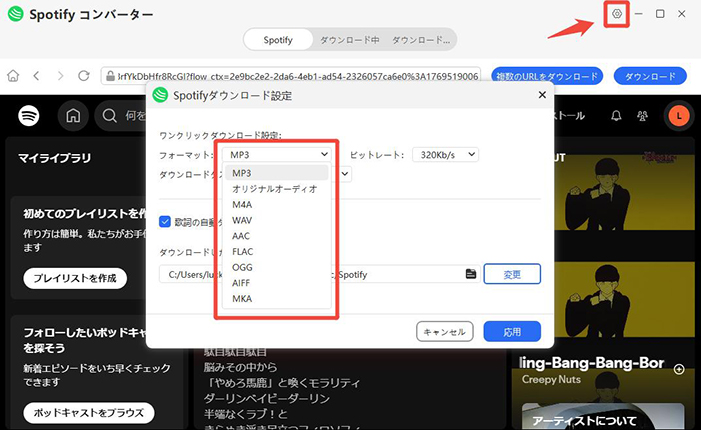Click ポッドキャストをブラウズ button
This screenshot has height=430, width=701.
click(89, 413)
